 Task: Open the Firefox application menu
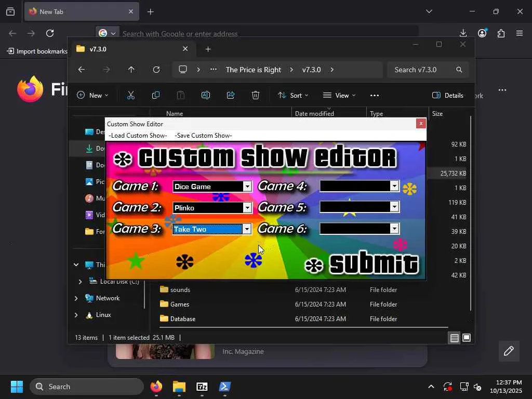[x=520, y=33]
